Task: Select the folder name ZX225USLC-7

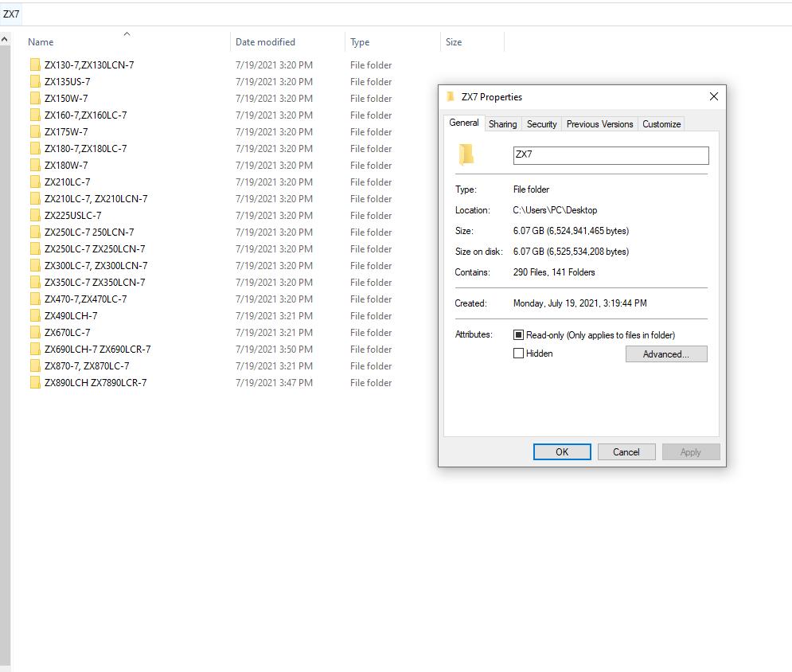Action: pos(72,215)
